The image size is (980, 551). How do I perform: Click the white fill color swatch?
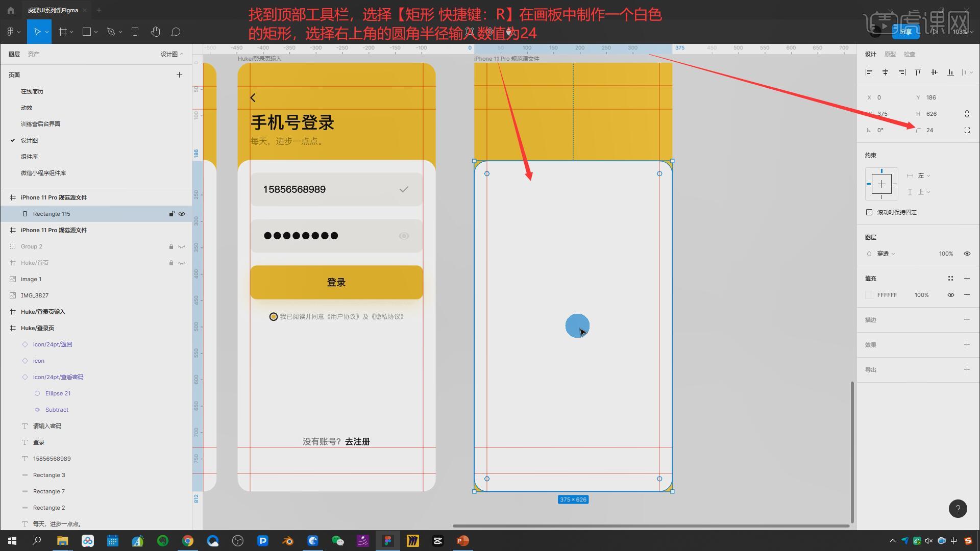[869, 295]
